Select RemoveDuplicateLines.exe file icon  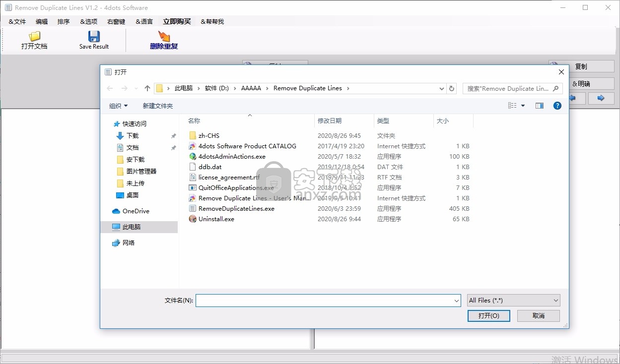click(x=193, y=208)
